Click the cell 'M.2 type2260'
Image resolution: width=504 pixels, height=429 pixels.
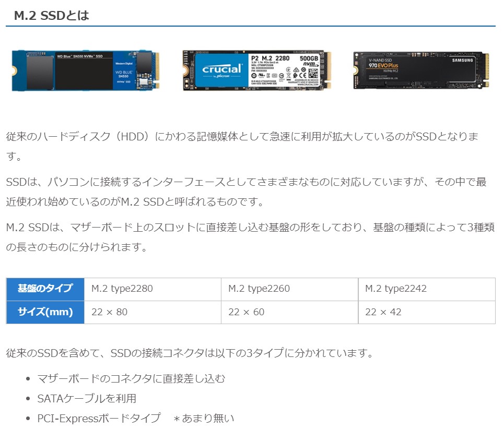(x=290, y=289)
